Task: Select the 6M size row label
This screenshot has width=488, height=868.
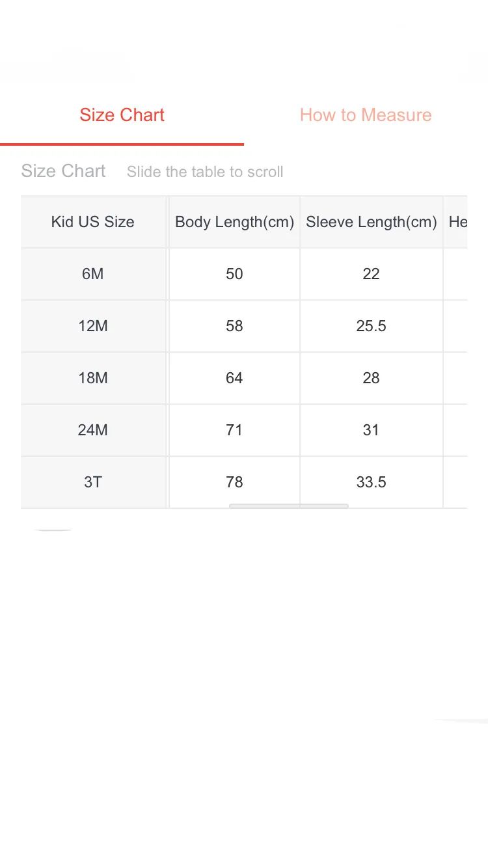Action: coord(93,274)
